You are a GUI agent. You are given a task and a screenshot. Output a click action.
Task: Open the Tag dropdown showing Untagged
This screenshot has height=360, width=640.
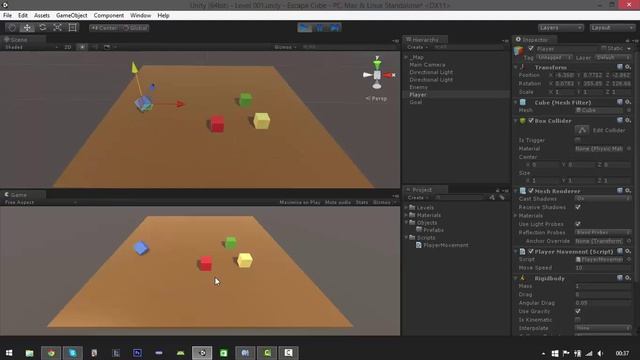554,58
